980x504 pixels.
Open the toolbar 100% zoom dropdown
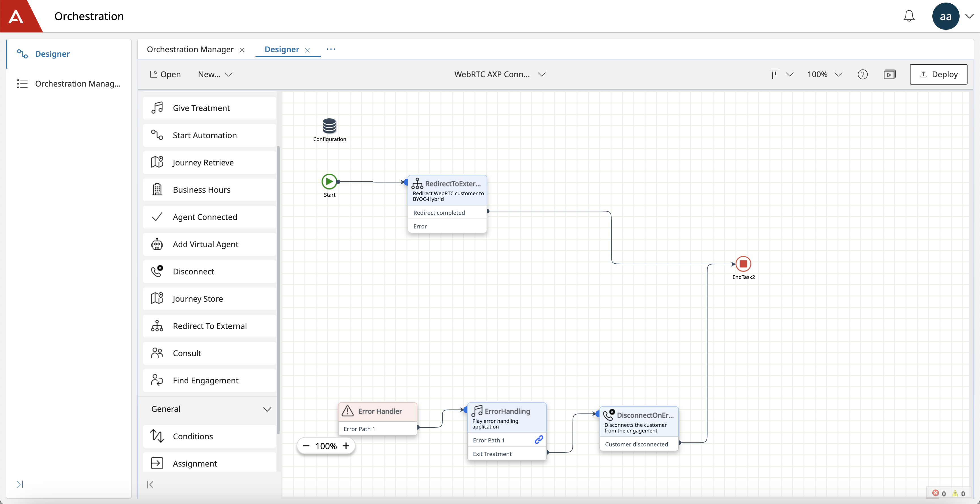click(824, 74)
